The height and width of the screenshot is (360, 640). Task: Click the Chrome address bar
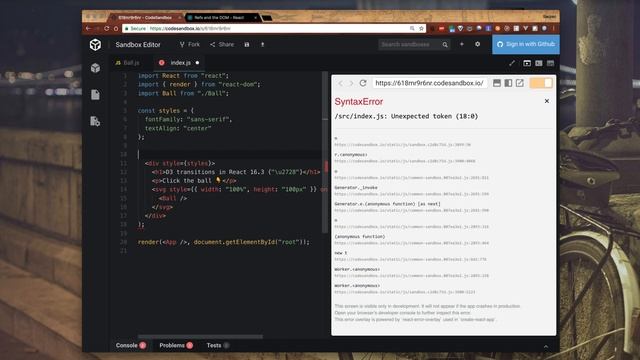pos(274,28)
